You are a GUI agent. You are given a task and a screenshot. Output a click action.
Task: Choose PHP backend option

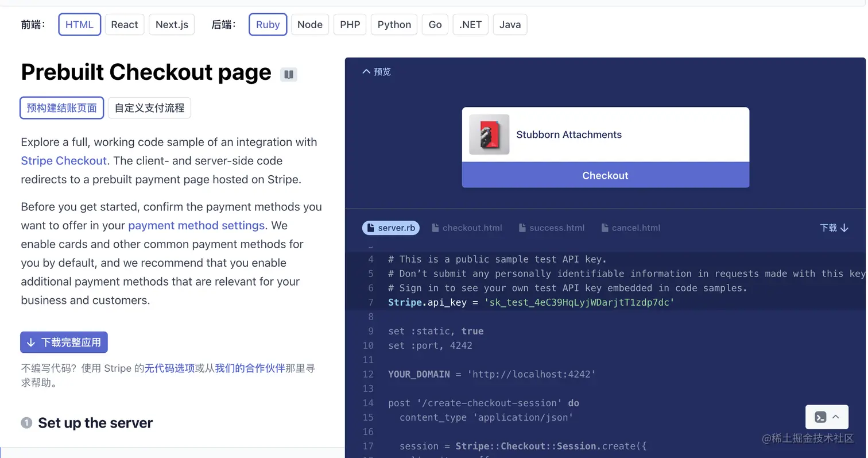pos(350,25)
